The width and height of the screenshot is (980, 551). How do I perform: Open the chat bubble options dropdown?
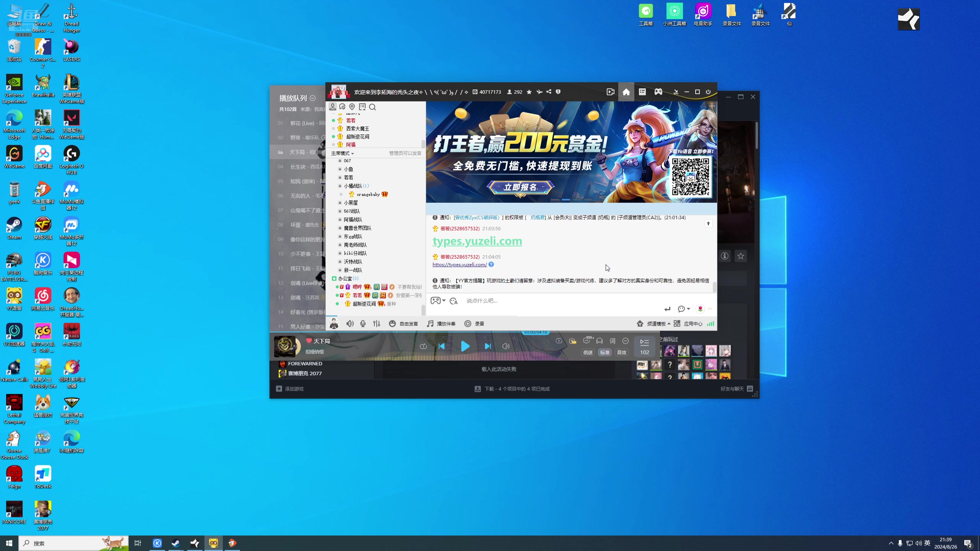tap(684, 309)
